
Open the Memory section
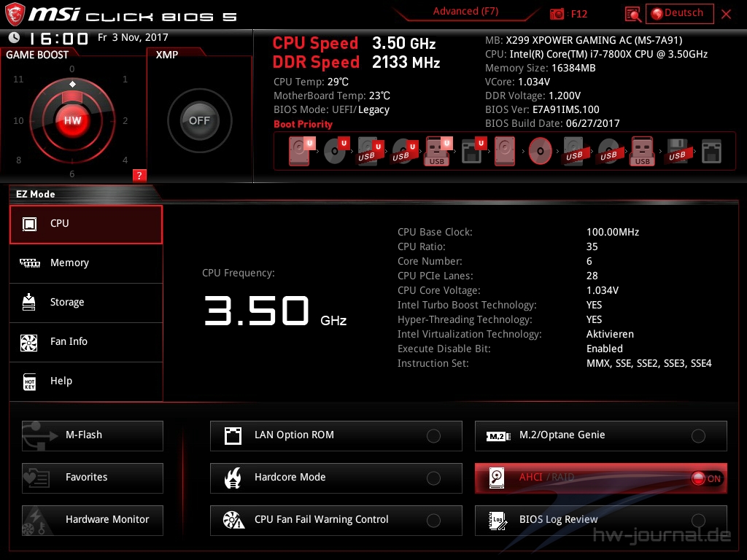pos(86,263)
